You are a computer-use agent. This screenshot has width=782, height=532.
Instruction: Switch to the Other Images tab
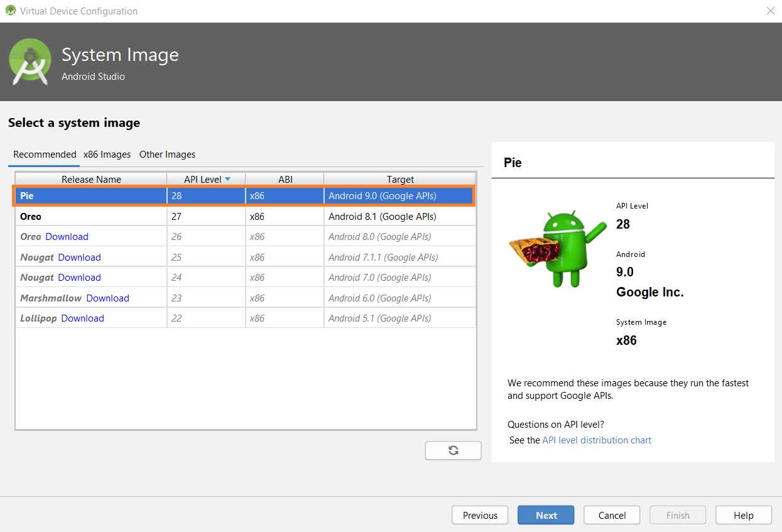tap(167, 155)
